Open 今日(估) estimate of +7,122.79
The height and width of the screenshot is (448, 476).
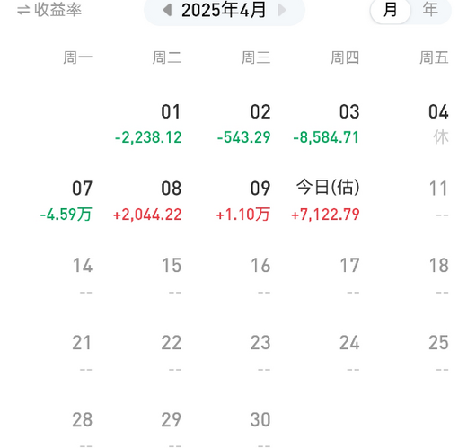pyautogui.click(x=325, y=201)
